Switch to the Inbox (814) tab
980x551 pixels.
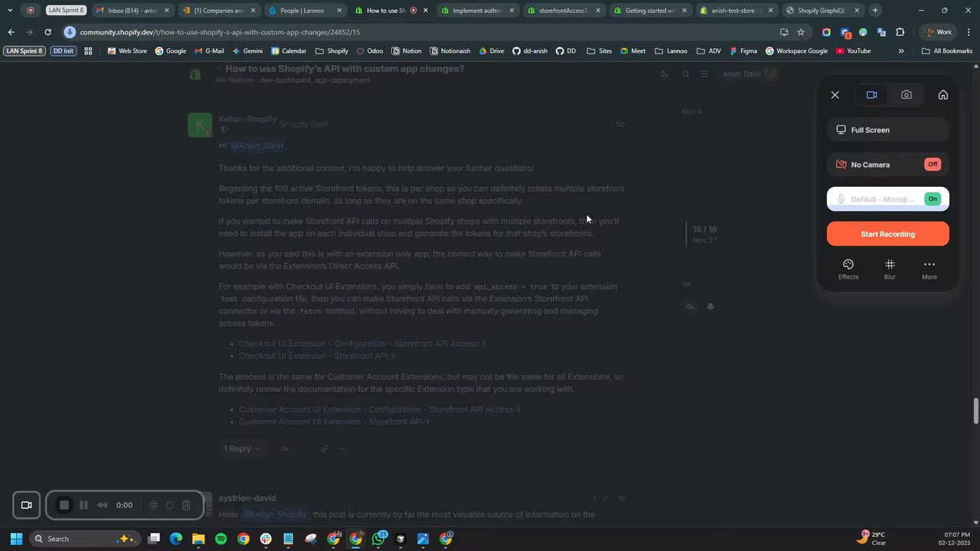click(x=132, y=11)
